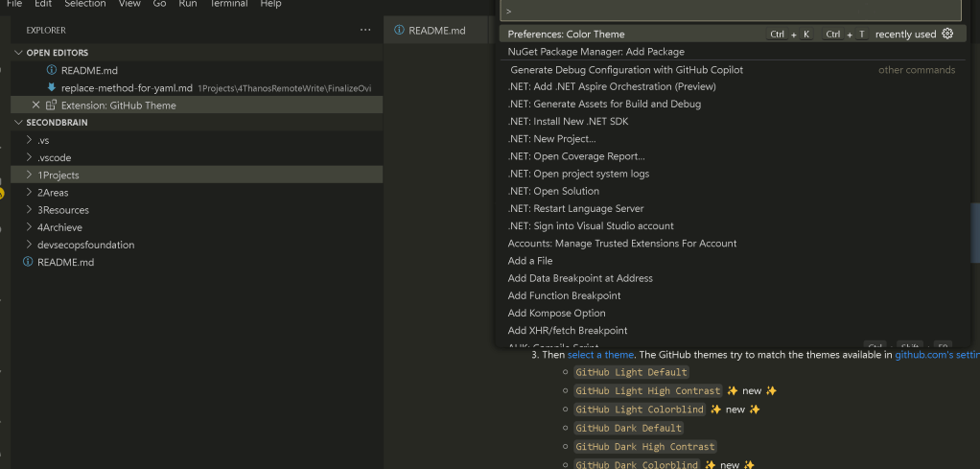Open the View menu

pos(129,4)
